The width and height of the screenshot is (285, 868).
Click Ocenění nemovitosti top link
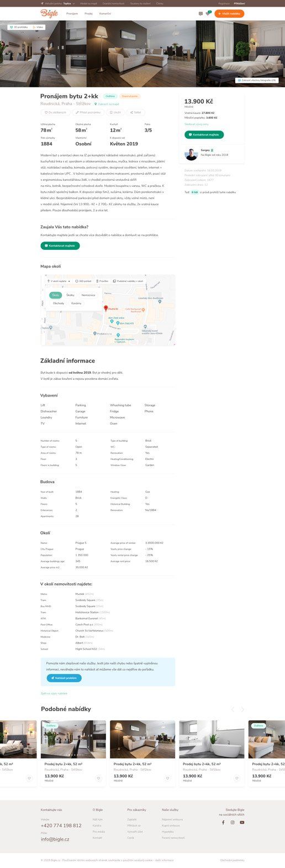[x=113, y=3]
